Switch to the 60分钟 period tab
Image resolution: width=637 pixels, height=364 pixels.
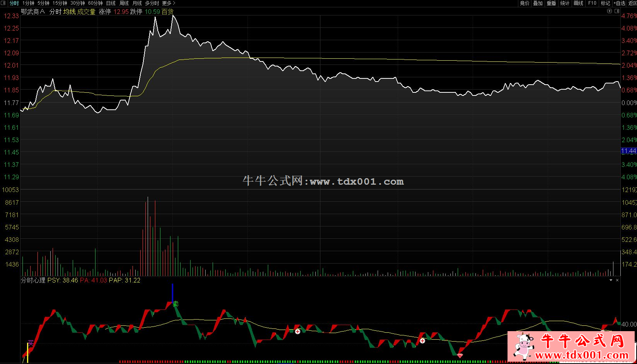[95, 3]
